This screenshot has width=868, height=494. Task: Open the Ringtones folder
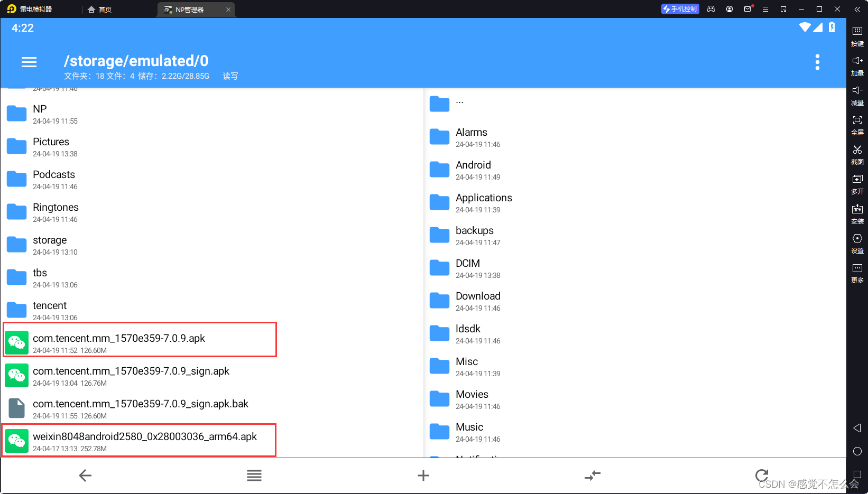pos(212,212)
